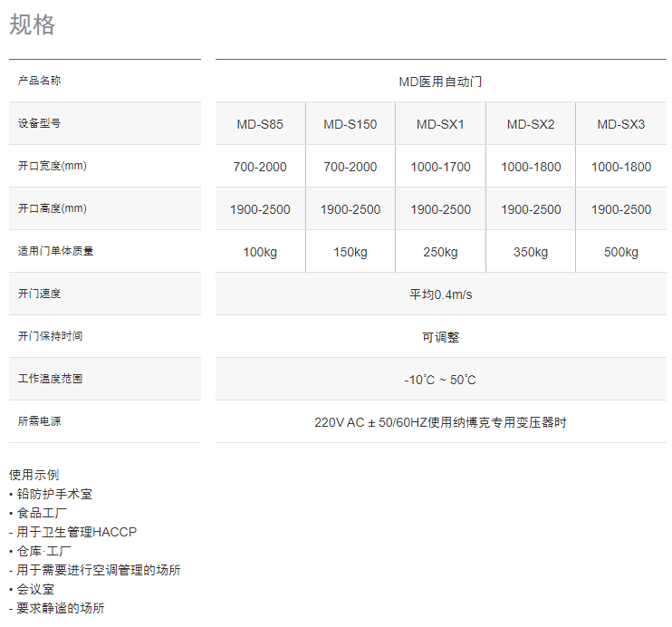Click the MD-SX1 model column header
The width and height of the screenshot is (672, 627).
[x=440, y=124]
